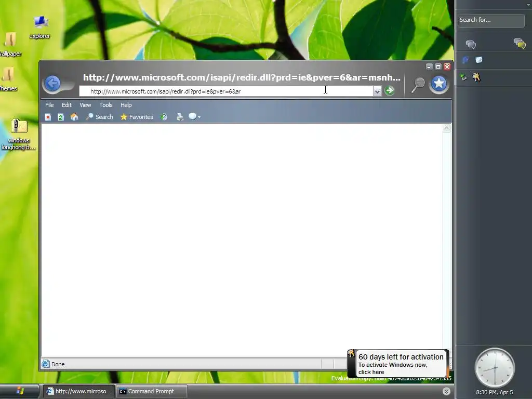This screenshot has width=532, height=399.
Task: Expand the Messenger icon dropdown arrow
Action: (199, 117)
